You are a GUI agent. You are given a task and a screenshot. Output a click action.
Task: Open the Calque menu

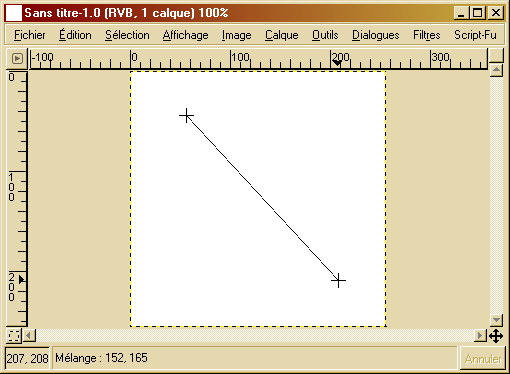(282, 35)
